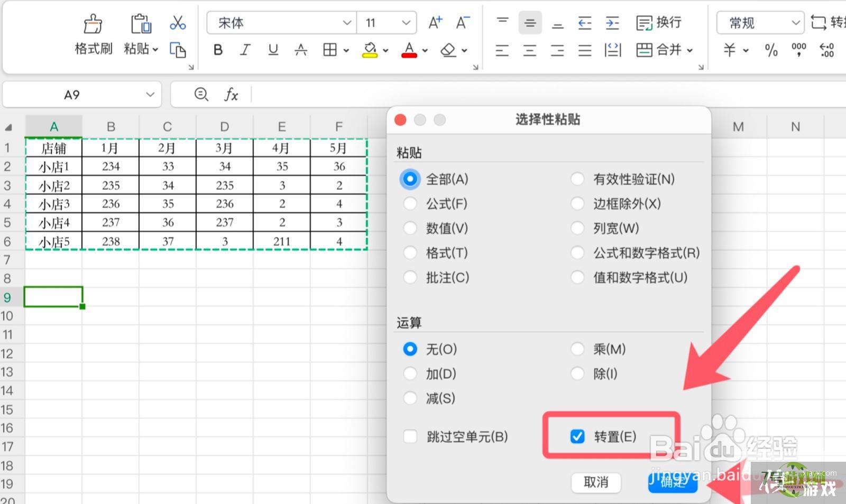Open the 常规 number format dropdown
The height and width of the screenshot is (504, 846).
(x=795, y=23)
